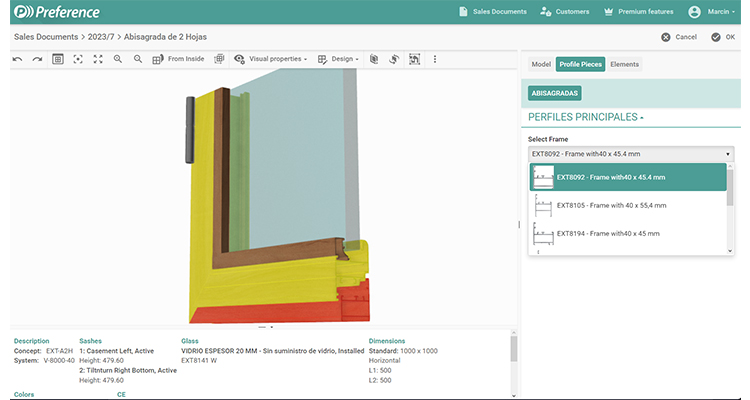Viewport: 750px width, 400px height.
Task: Click the Glass heading
Action: (190, 341)
